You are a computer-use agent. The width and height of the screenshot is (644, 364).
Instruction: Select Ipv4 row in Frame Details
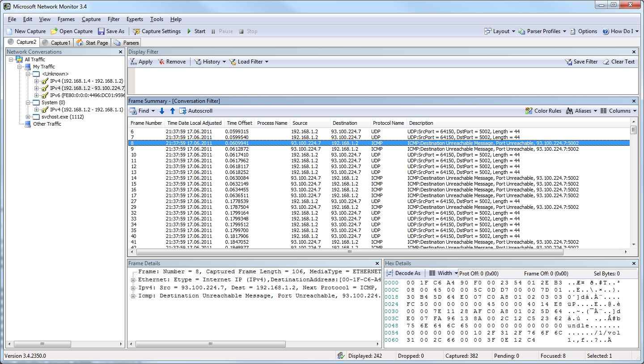(259, 288)
